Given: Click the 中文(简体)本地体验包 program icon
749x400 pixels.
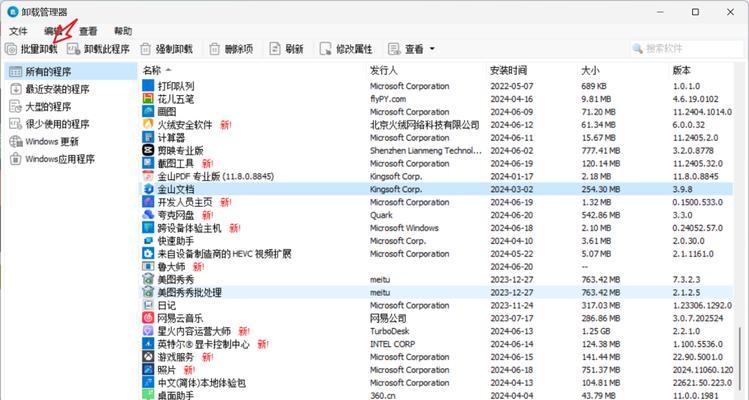Looking at the screenshot, I should pos(148,382).
